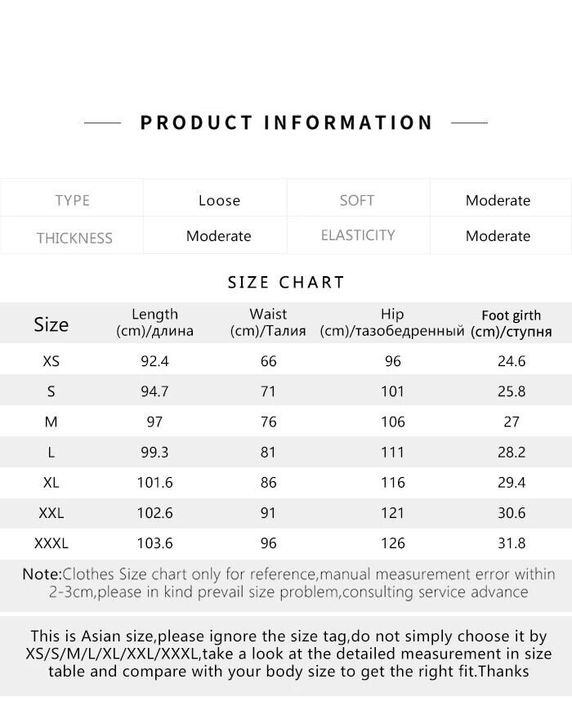Select the SOFT label cell
The image size is (572, 728).
click(x=356, y=201)
